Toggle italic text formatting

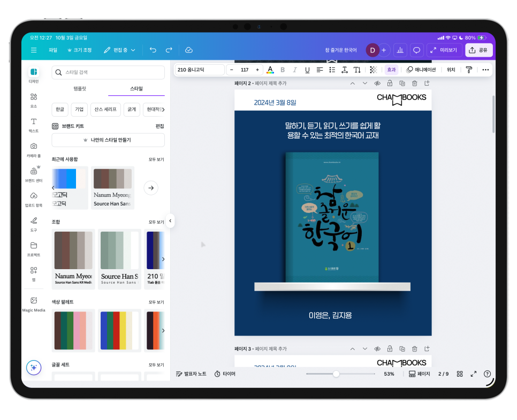(295, 70)
